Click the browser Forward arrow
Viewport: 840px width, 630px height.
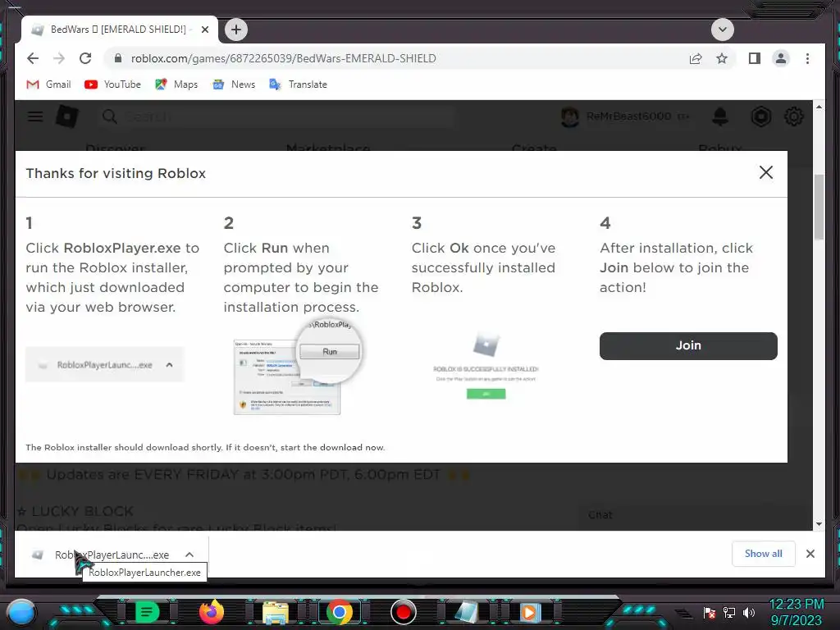[x=59, y=58]
